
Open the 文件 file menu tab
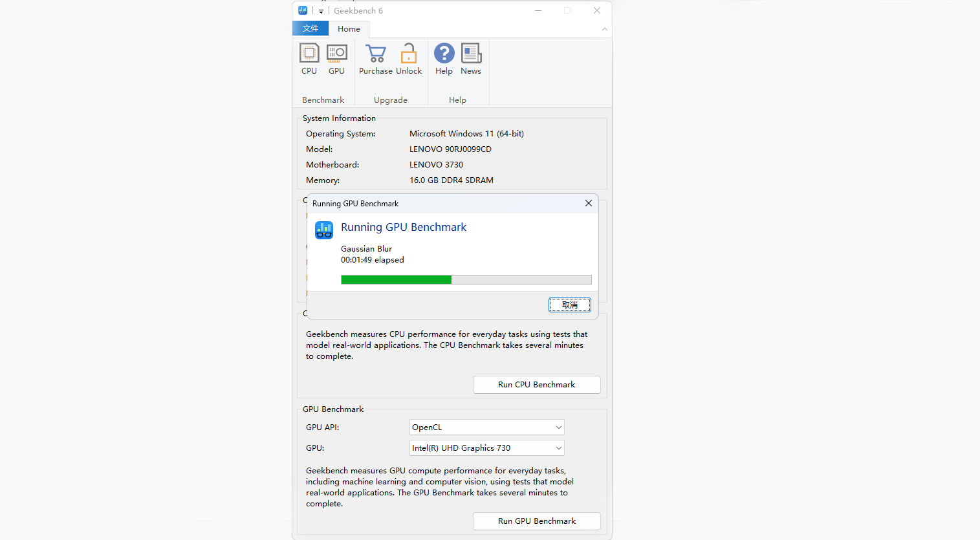310,28
